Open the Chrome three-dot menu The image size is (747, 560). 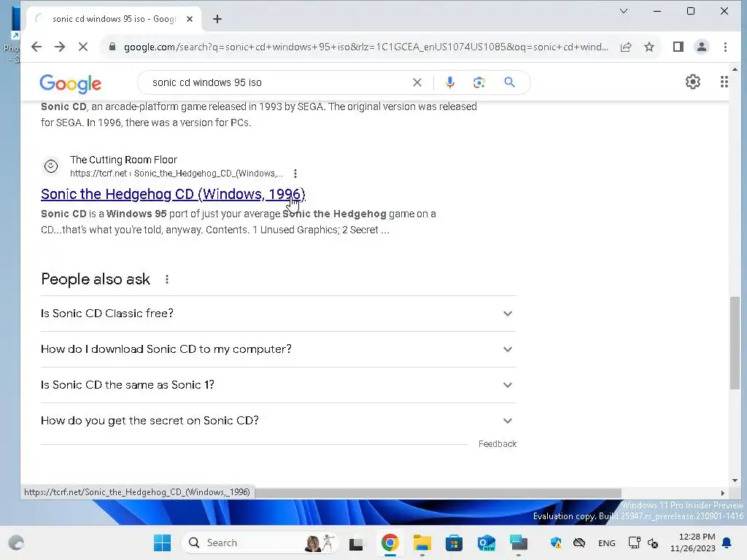[x=725, y=47]
